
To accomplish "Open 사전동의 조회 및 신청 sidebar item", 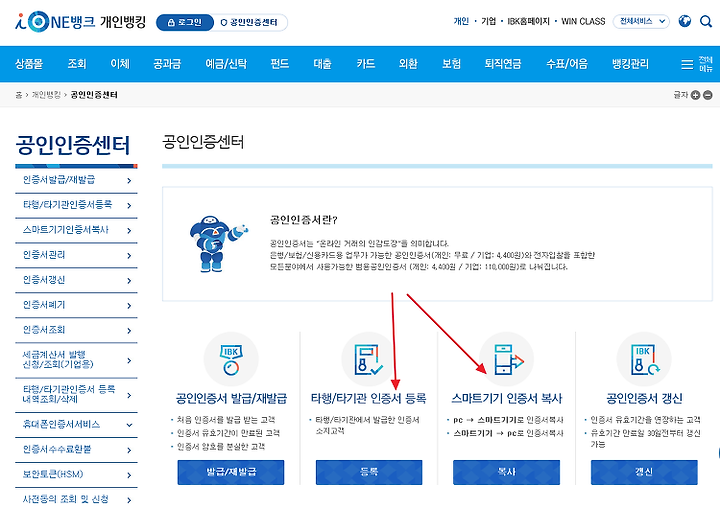I will pos(76,499).
